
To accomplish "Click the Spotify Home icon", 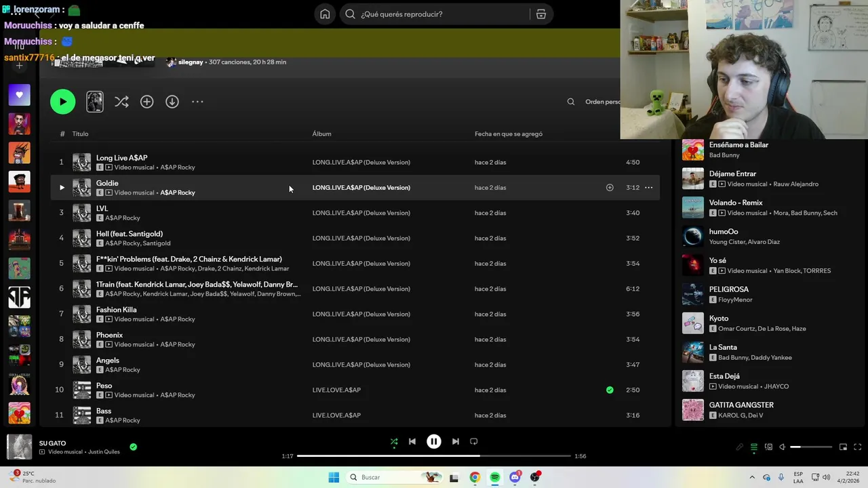I will point(325,14).
